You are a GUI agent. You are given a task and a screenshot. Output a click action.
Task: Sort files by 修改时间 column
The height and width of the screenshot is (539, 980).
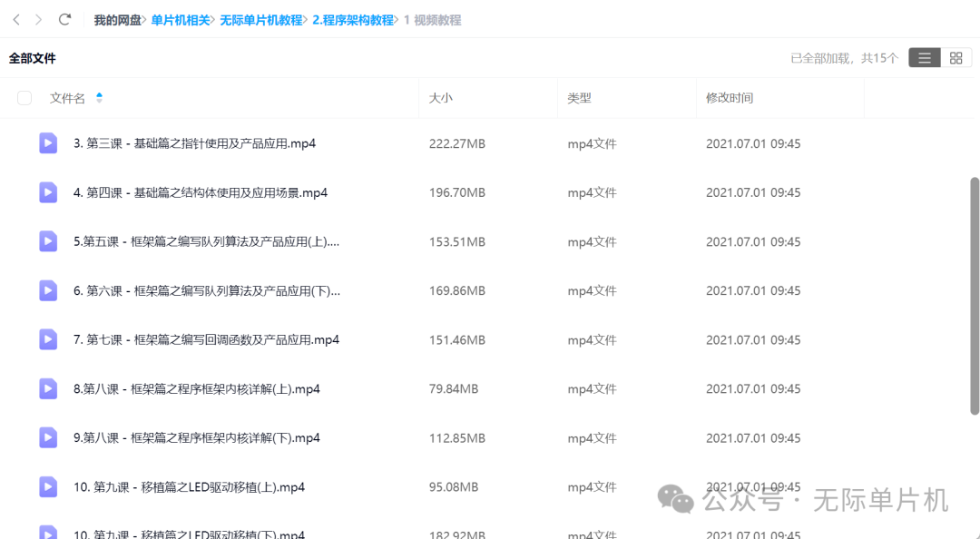730,98
